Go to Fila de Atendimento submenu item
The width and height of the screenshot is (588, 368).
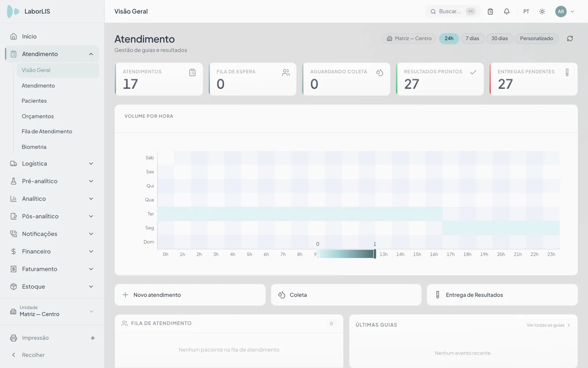pyautogui.click(x=47, y=131)
